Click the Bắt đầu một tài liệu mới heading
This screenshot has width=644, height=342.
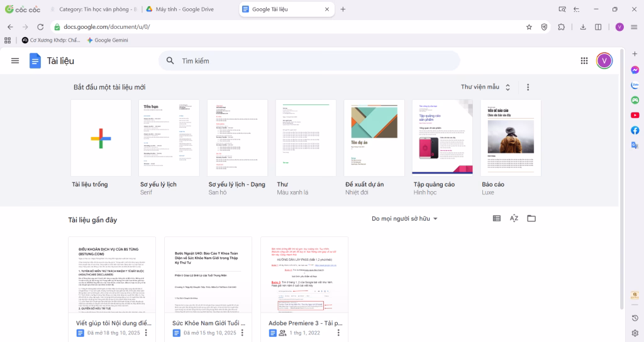point(109,87)
